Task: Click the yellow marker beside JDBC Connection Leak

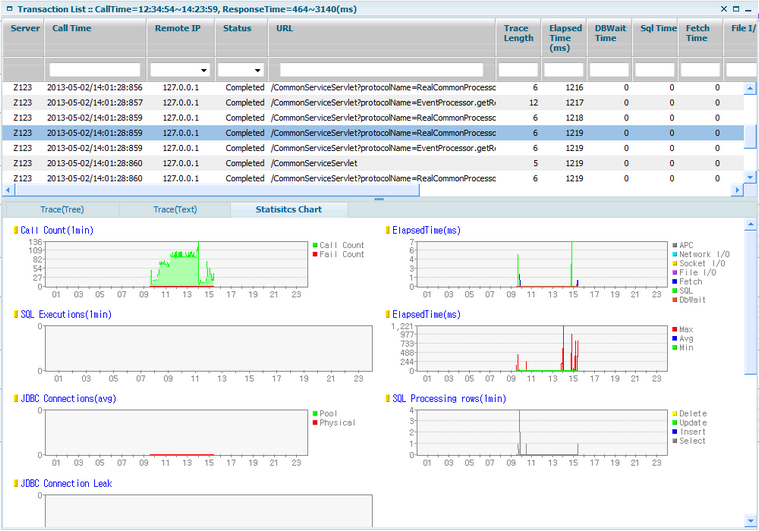Action: coord(15,483)
